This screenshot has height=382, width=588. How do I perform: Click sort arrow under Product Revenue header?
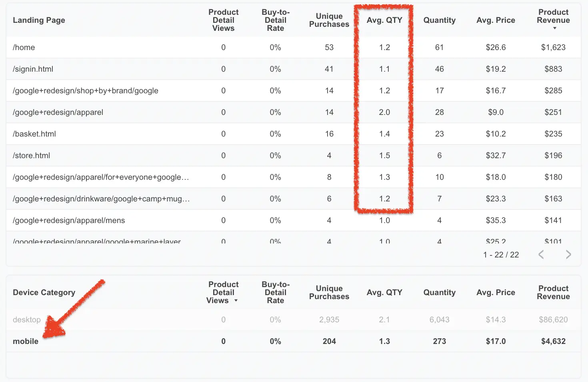click(x=554, y=28)
